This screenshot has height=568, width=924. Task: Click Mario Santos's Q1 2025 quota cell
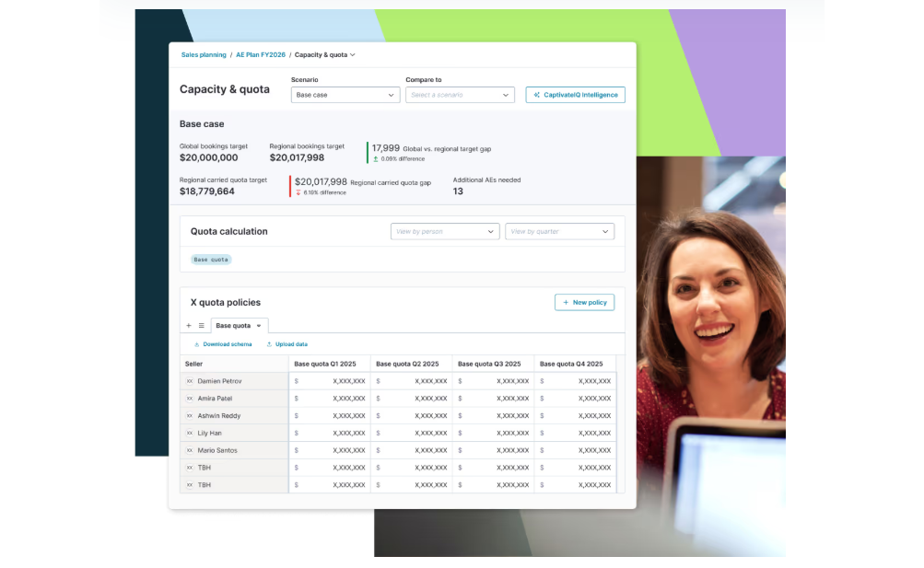pyautogui.click(x=330, y=450)
